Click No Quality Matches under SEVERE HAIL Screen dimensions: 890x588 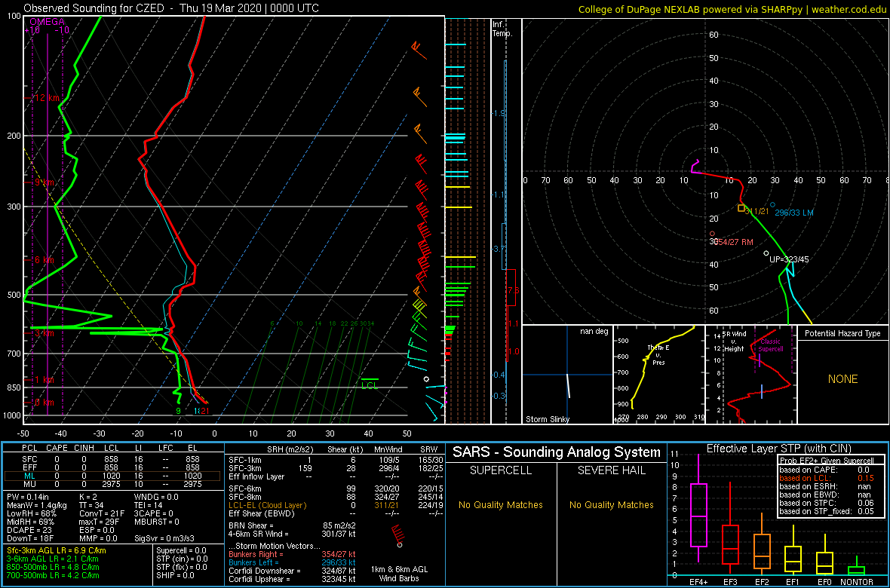click(611, 504)
